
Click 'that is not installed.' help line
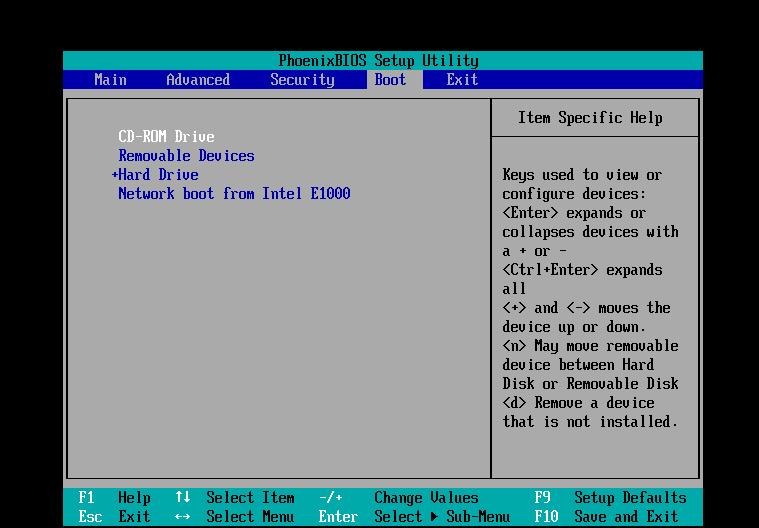[590, 422]
